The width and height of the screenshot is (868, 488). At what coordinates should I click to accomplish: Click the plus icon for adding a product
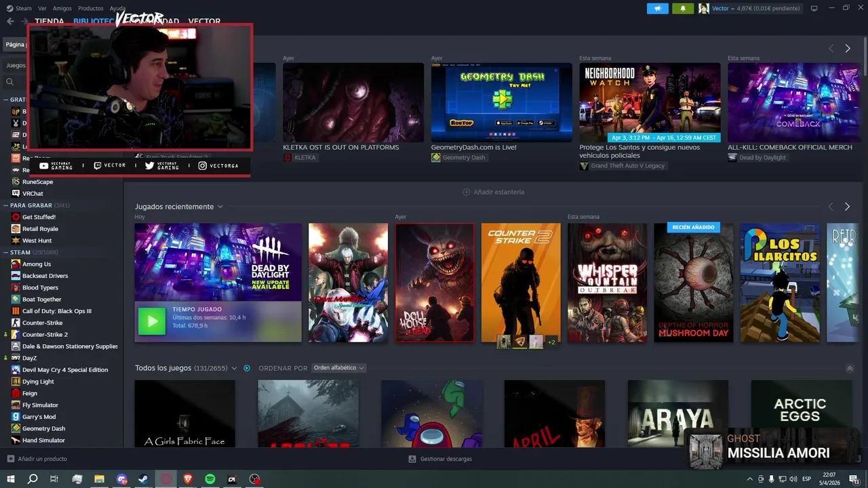[x=10, y=459]
